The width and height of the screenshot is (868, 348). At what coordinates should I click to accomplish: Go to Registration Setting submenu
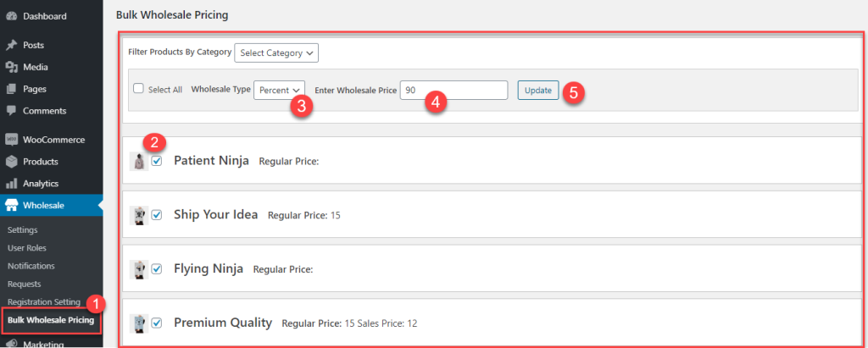pyautogui.click(x=44, y=302)
